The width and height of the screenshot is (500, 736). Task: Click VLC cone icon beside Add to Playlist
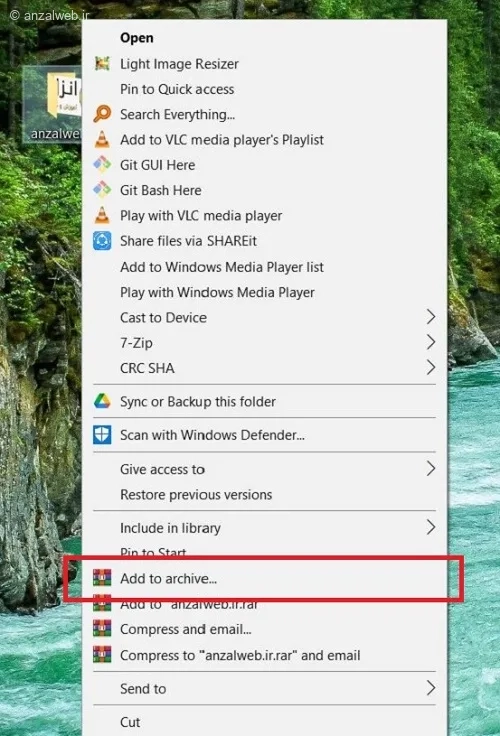tap(102, 139)
